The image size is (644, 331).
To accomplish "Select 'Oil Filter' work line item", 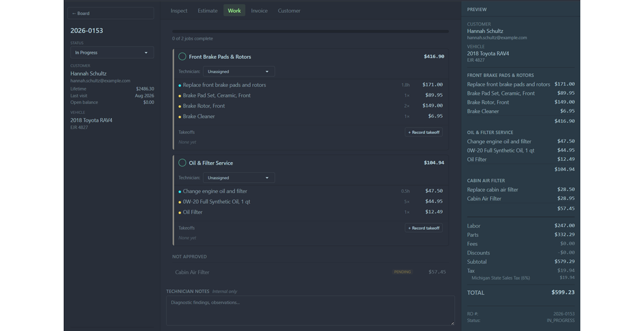I will coord(310,212).
